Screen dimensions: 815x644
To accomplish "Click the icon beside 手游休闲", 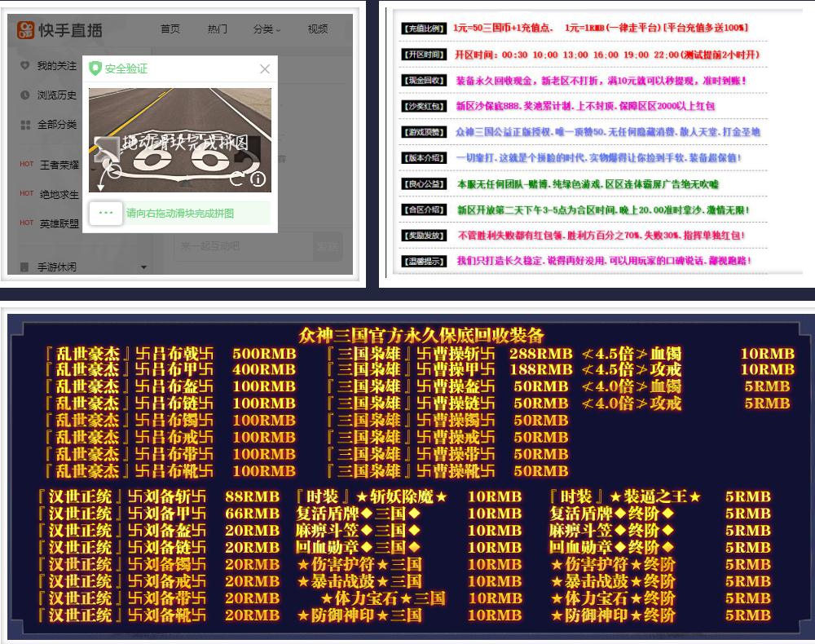I will (24, 267).
